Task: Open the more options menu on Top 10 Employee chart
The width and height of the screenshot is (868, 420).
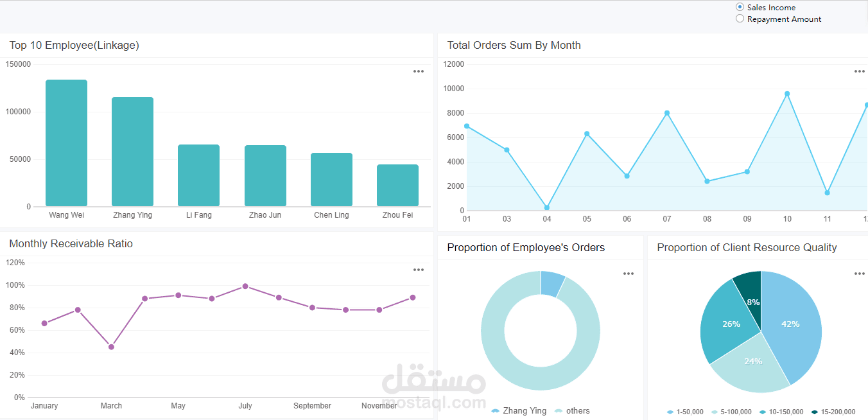Action: tap(419, 71)
